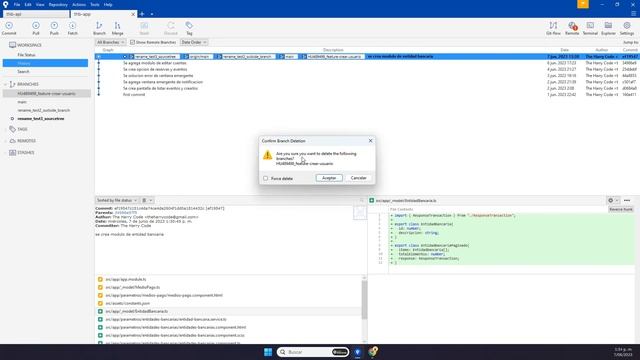
Task: Open the tab list dropdown arrow
Action: tap(152, 14)
